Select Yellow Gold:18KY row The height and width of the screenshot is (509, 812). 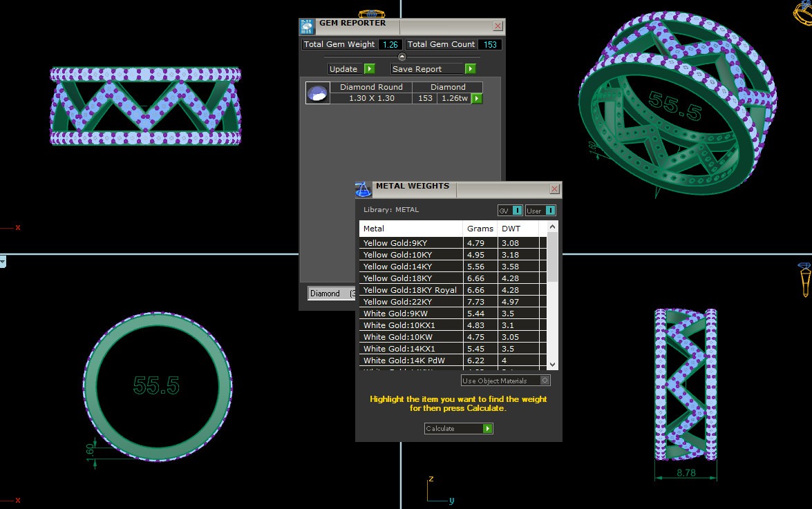click(410, 278)
